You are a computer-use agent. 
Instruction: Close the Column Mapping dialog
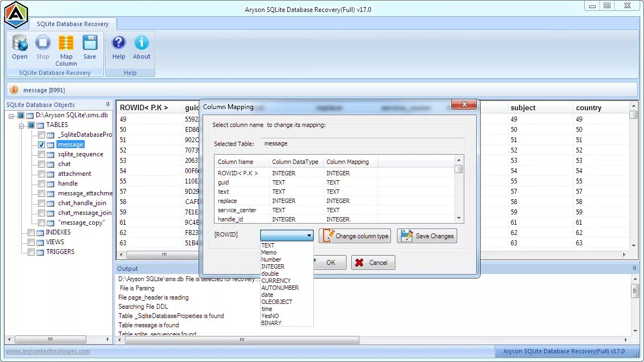click(x=464, y=104)
